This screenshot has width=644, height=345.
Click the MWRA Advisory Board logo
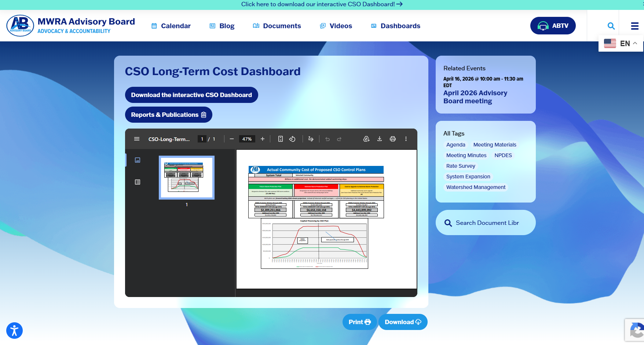coord(71,26)
